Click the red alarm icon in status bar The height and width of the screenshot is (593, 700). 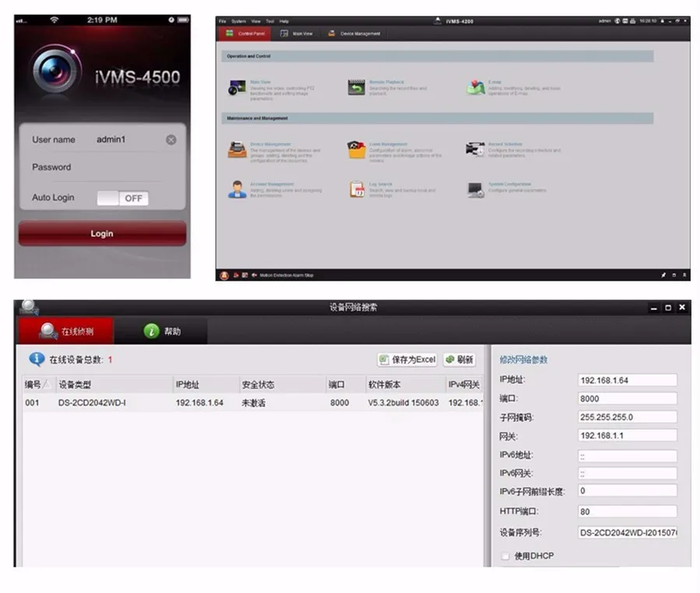224,275
